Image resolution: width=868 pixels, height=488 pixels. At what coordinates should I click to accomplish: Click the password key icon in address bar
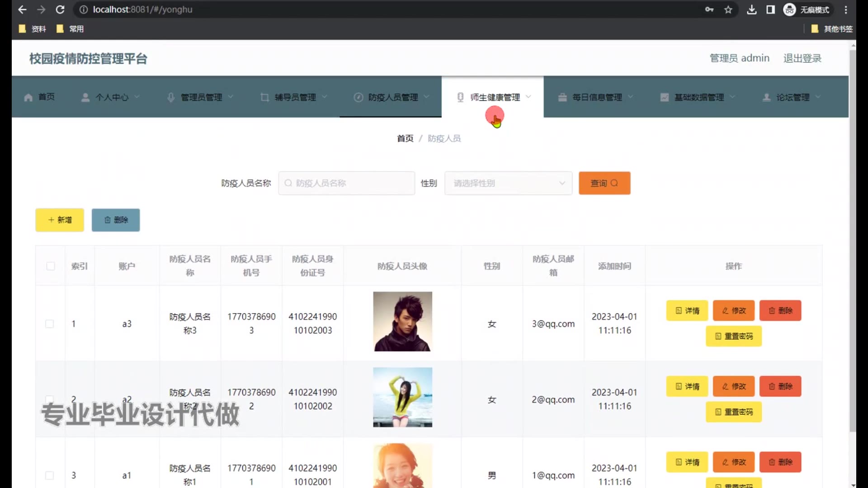coord(709,9)
